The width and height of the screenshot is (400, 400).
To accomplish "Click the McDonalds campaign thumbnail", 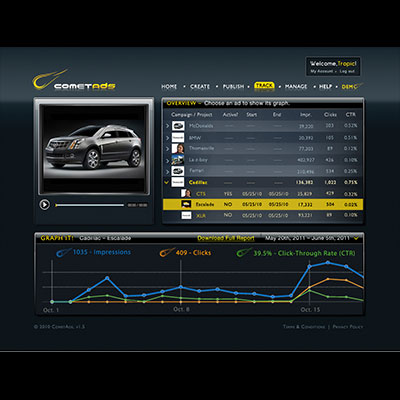I will click(x=178, y=126).
